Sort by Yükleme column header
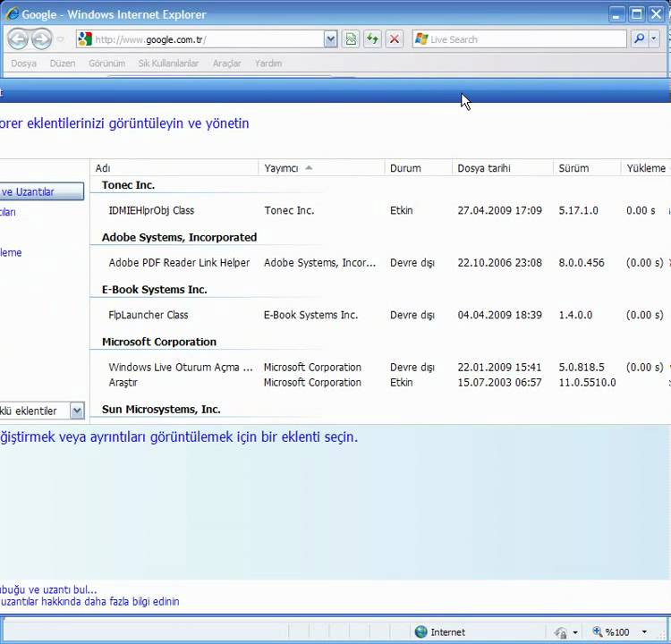The height and width of the screenshot is (644, 671). pyautogui.click(x=646, y=168)
